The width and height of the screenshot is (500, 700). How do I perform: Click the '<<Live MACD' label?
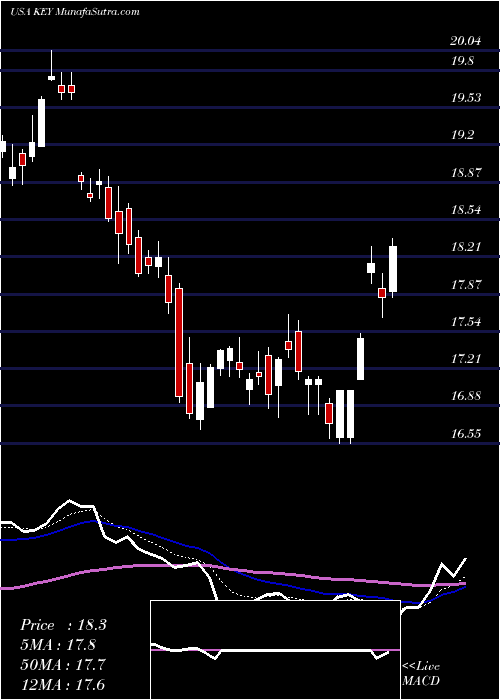pyautogui.click(x=421, y=674)
